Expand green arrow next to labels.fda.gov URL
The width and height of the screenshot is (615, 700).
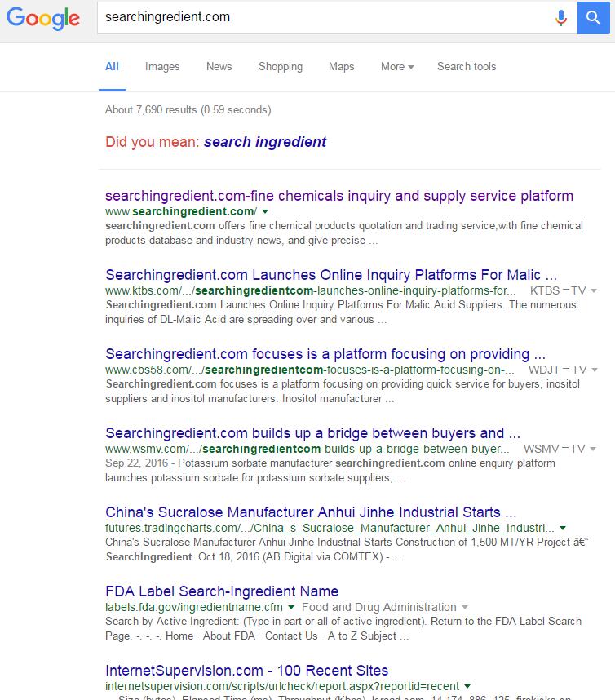(x=291, y=607)
